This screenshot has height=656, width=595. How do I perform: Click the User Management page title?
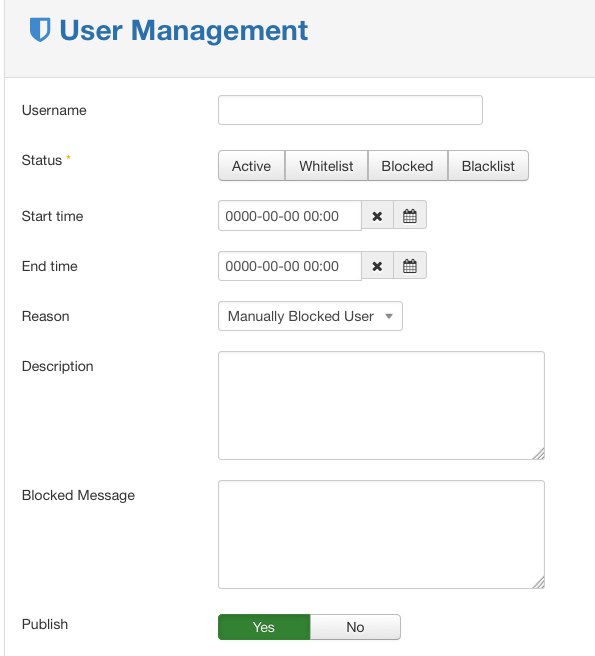click(184, 30)
